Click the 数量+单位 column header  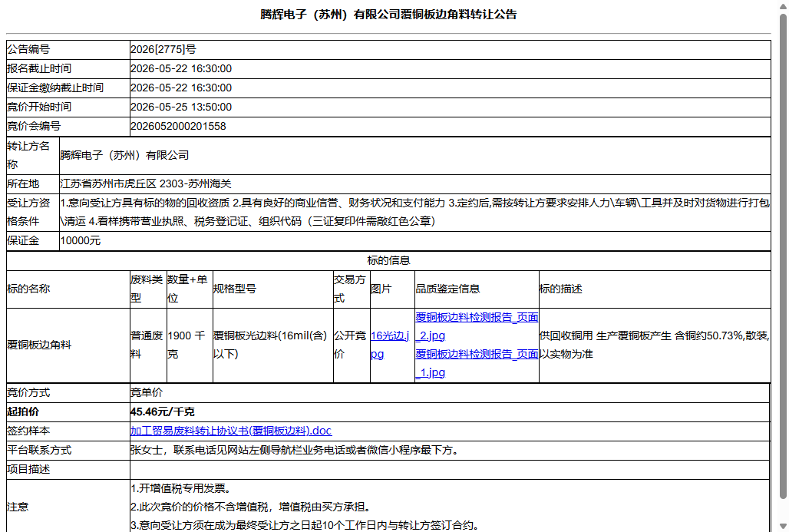point(190,289)
